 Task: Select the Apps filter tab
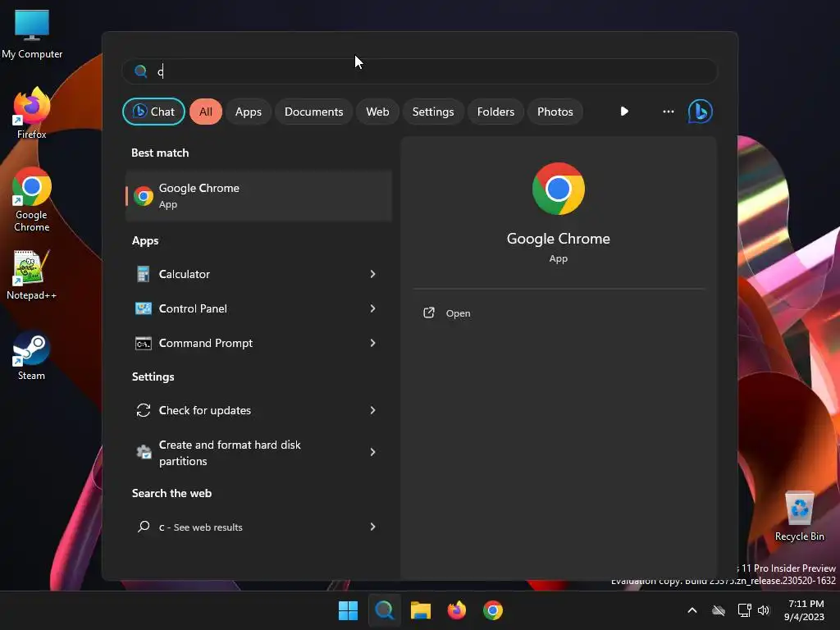pos(248,112)
